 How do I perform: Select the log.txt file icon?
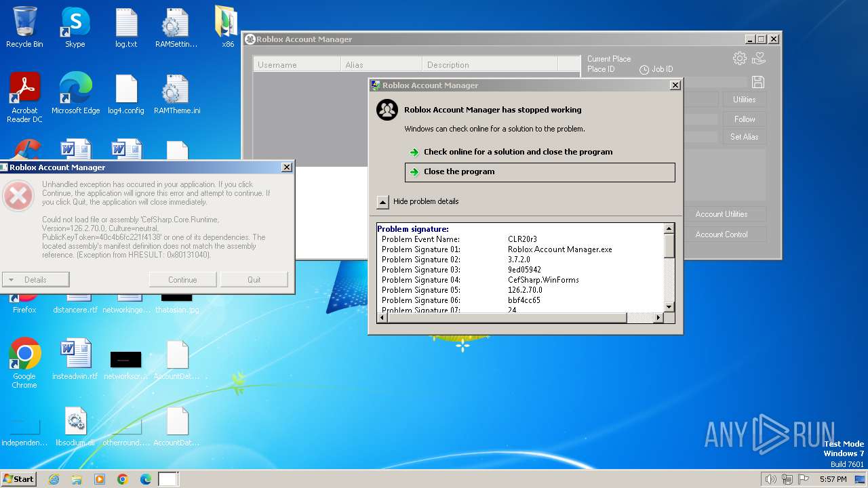click(x=126, y=27)
